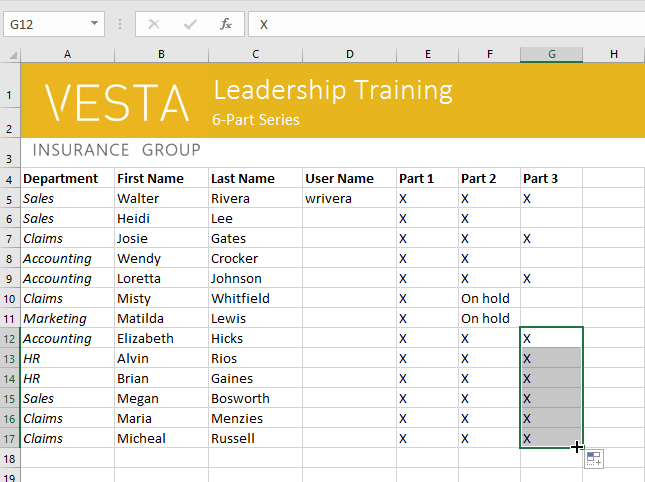Click the Cancel X icon in formula bar
Image resolution: width=645 pixels, height=482 pixels.
[154, 23]
